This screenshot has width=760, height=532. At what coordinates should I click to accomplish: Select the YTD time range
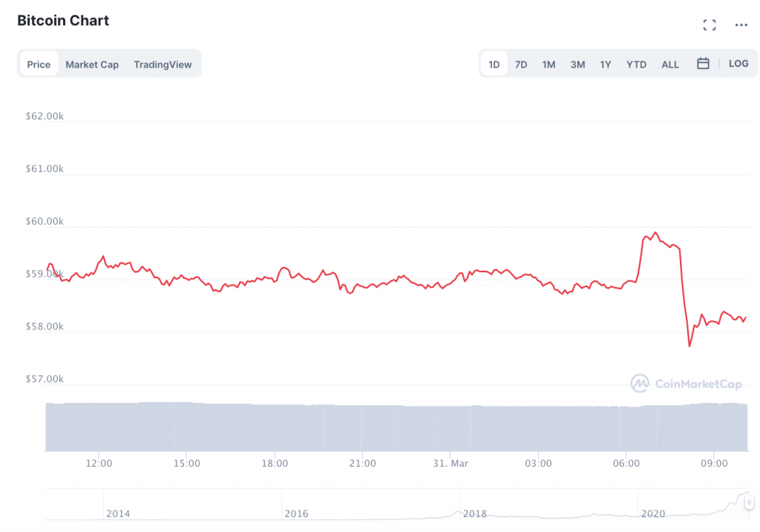pos(636,65)
